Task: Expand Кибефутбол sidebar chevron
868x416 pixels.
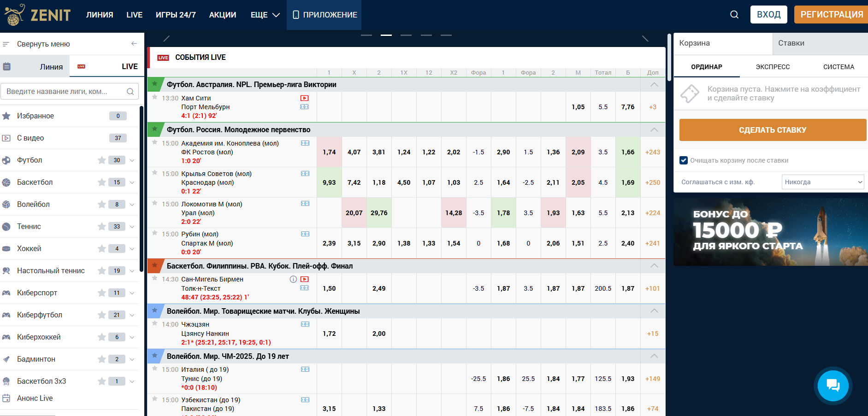Action: 132,315
